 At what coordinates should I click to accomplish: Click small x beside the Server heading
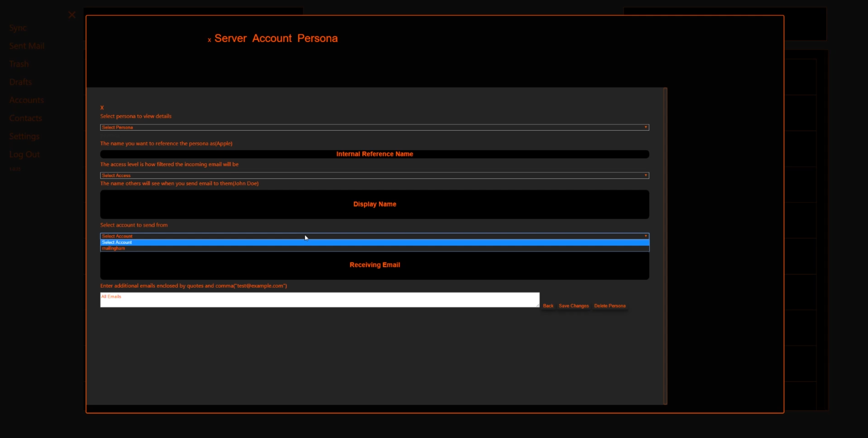pos(209,40)
